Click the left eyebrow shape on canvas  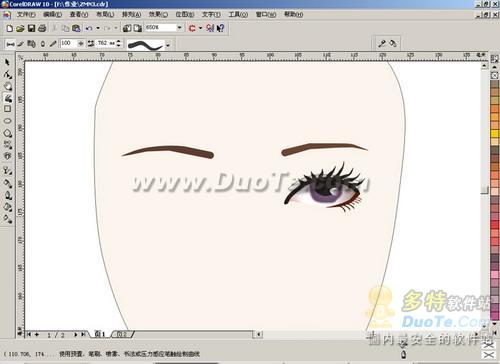point(168,152)
